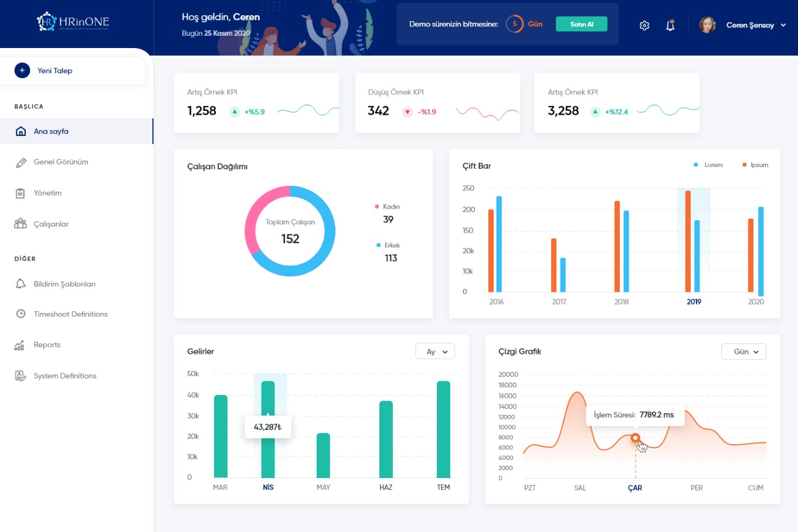This screenshot has width=798, height=532.
Task: Click the Satın Al button
Action: tap(581, 24)
